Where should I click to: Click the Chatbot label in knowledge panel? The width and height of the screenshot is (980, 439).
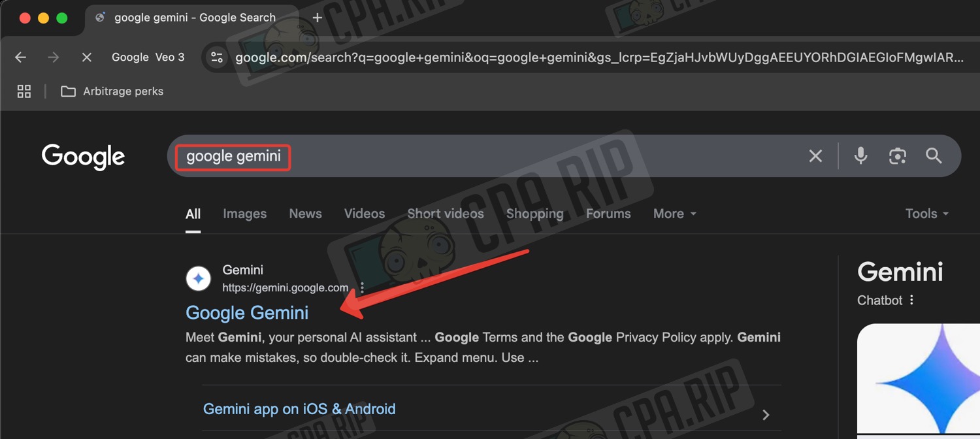[x=879, y=300]
